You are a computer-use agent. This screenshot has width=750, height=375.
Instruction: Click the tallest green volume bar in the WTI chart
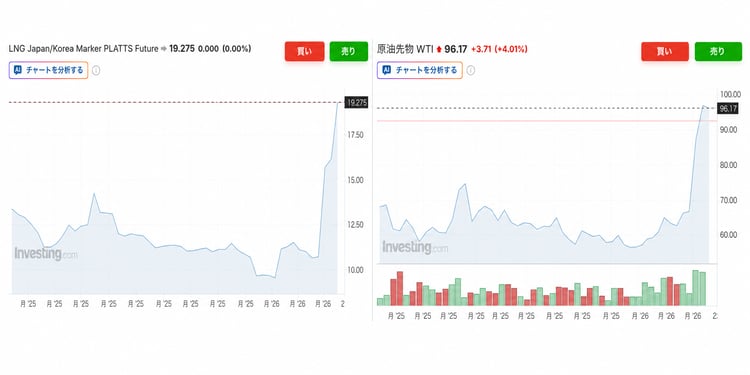[695, 287]
